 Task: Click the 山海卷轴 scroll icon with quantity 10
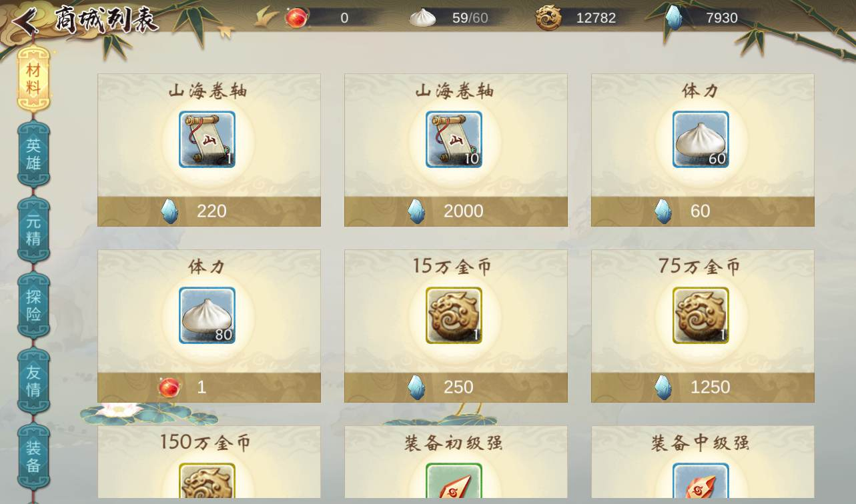tap(454, 139)
